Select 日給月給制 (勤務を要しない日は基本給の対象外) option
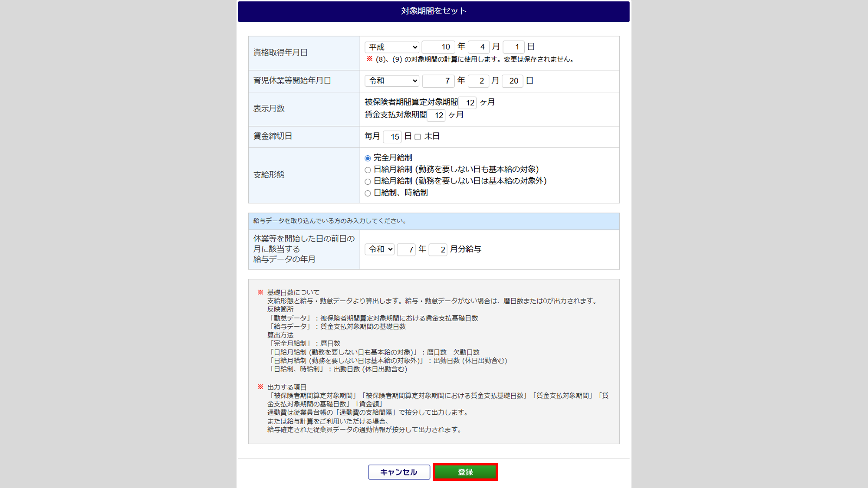This screenshot has height=488, width=868. pos(368,182)
